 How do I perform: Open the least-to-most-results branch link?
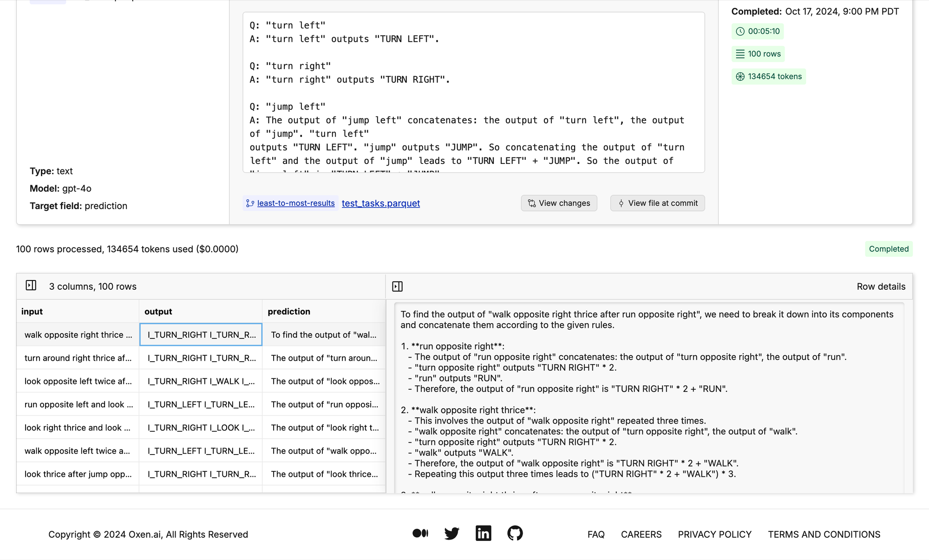tap(296, 203)
